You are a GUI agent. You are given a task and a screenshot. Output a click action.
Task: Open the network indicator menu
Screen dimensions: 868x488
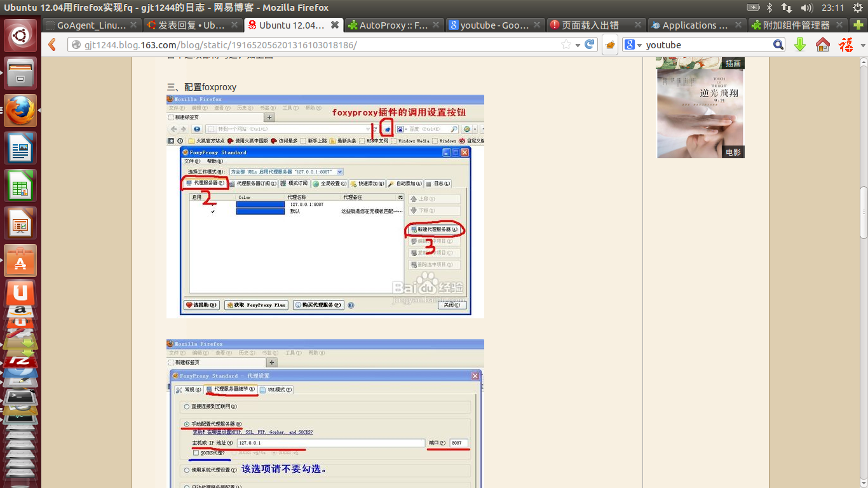coord(787,8)
